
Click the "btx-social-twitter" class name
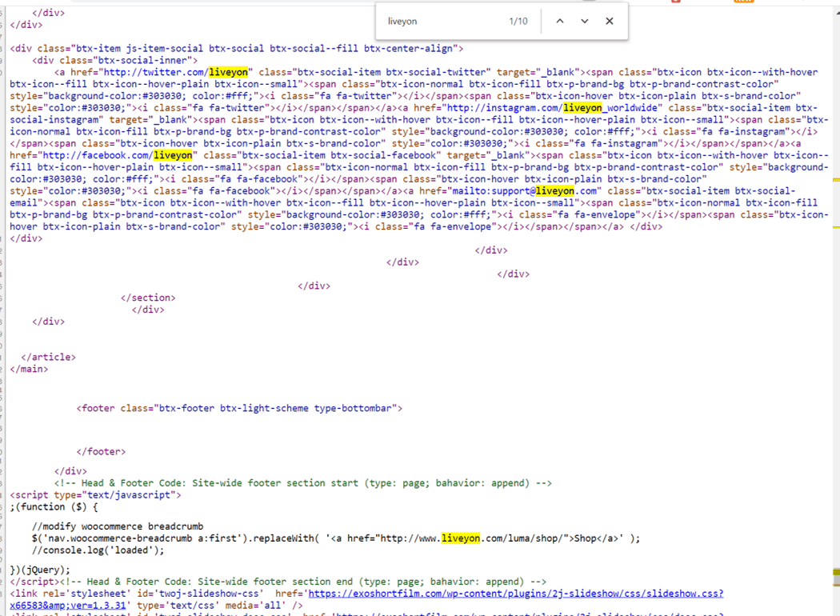435,72
